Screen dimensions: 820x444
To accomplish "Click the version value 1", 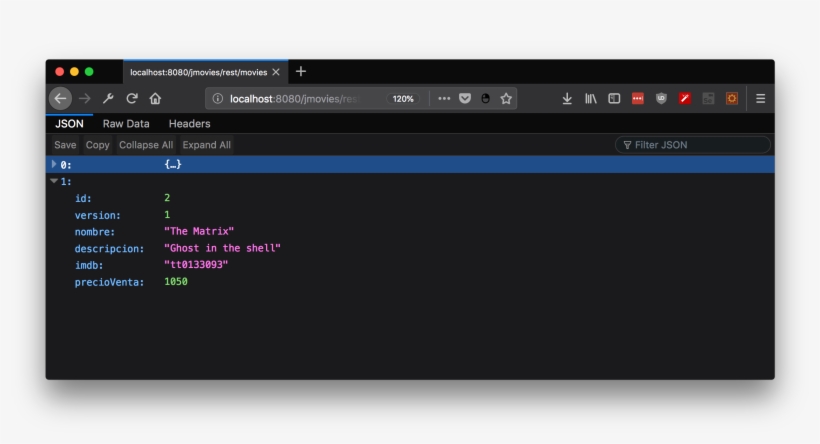I will click(167, 214).
